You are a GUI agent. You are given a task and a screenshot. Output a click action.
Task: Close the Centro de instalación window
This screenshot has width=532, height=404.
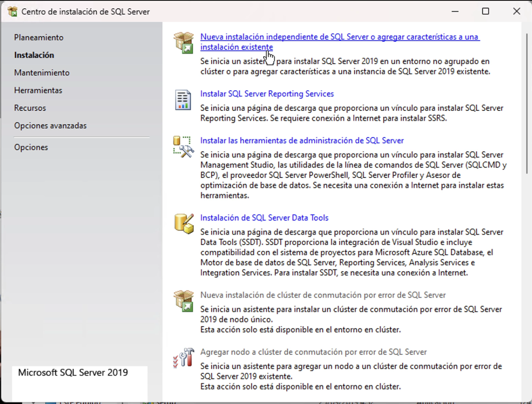[516, 11]
